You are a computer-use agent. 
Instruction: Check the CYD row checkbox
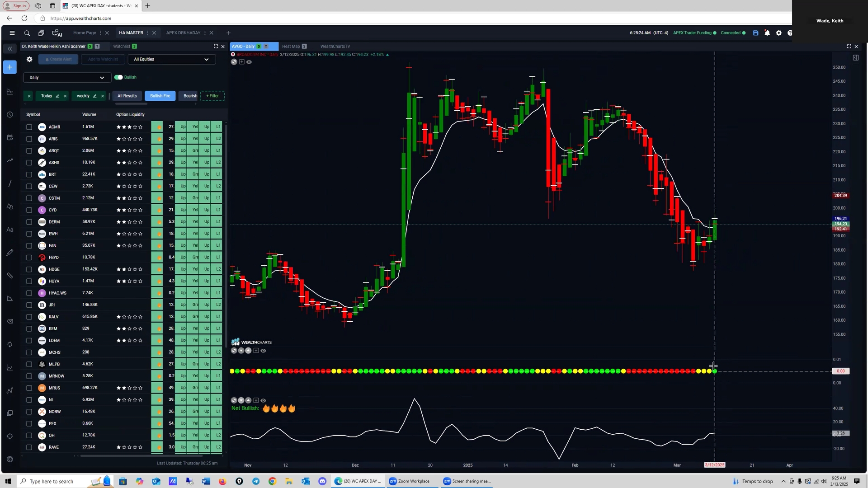(x=29, y=210)
